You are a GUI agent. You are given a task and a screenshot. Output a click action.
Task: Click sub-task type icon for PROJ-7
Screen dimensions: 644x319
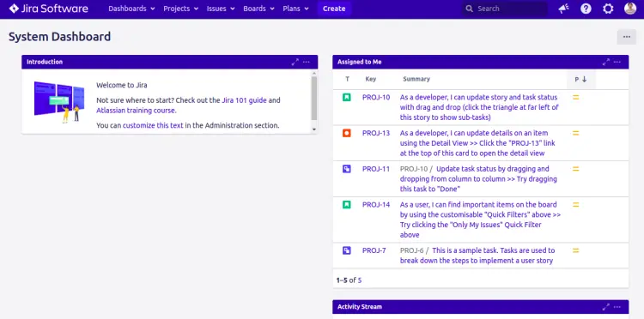(347, 250)
